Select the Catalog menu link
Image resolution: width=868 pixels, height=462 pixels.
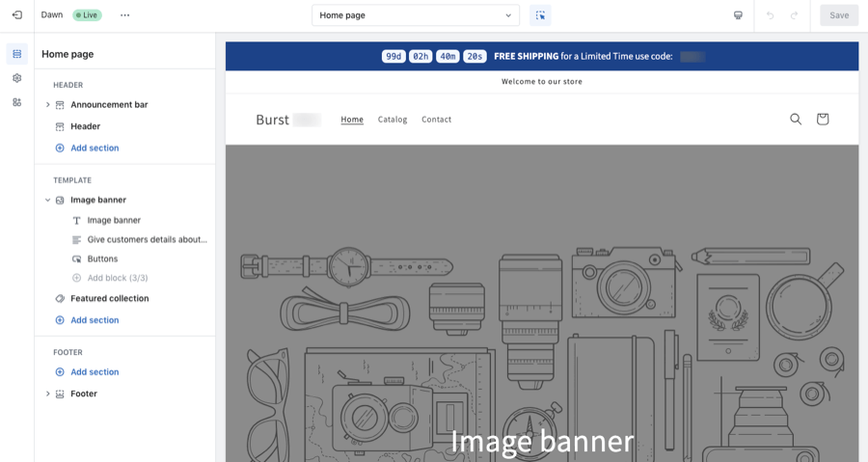(393, 120)
